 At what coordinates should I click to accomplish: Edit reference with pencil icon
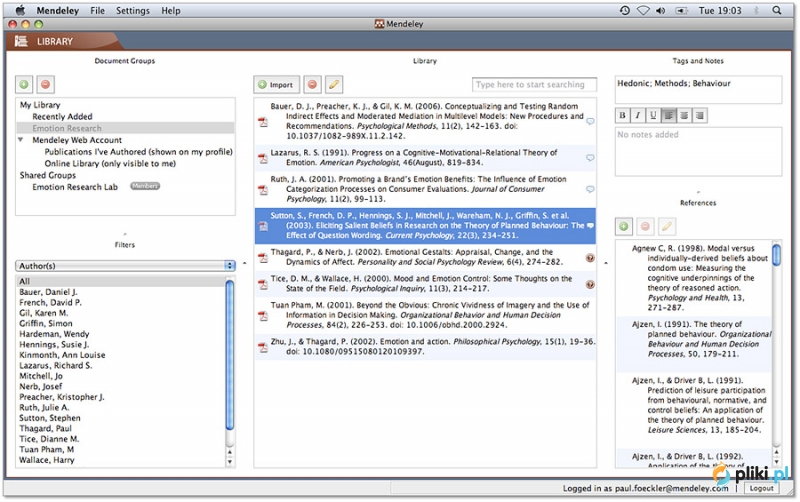666,227
